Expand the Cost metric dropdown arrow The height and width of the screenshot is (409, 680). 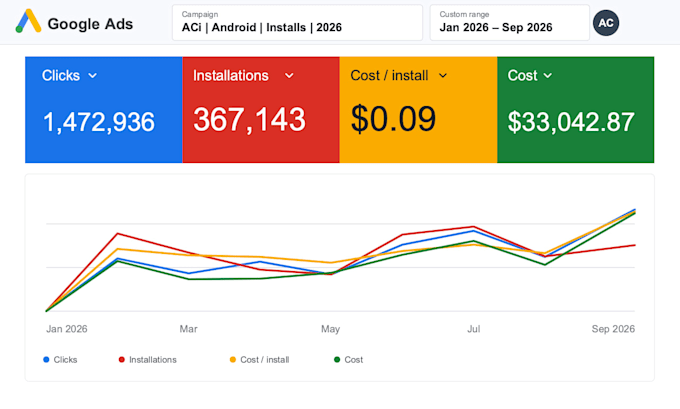548,75
